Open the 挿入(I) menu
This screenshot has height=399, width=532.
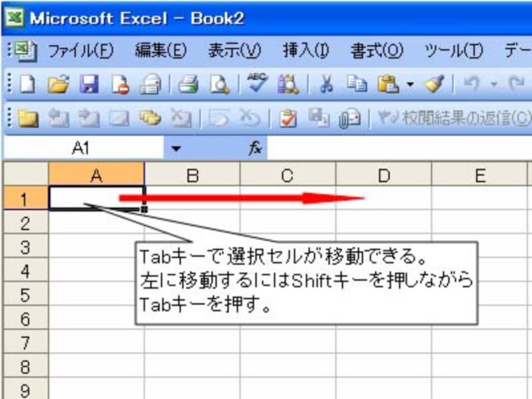pyautogui.click(x=306, y=51)
